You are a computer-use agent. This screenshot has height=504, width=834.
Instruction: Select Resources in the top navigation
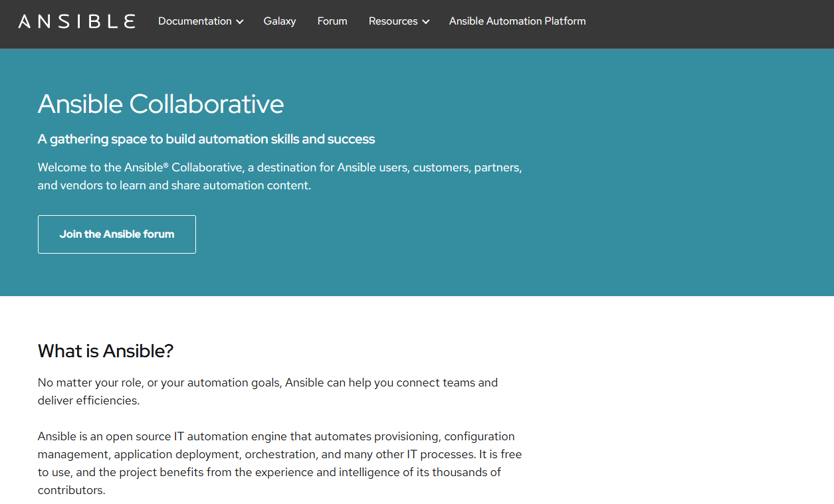(x=393, y=21)
